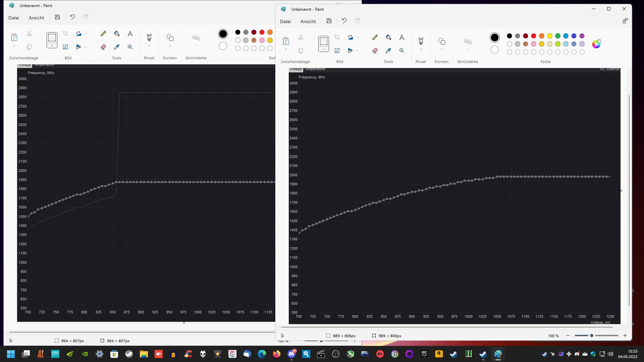
Task: Click zoom in plus button in right Paint window
Action: 625,336
